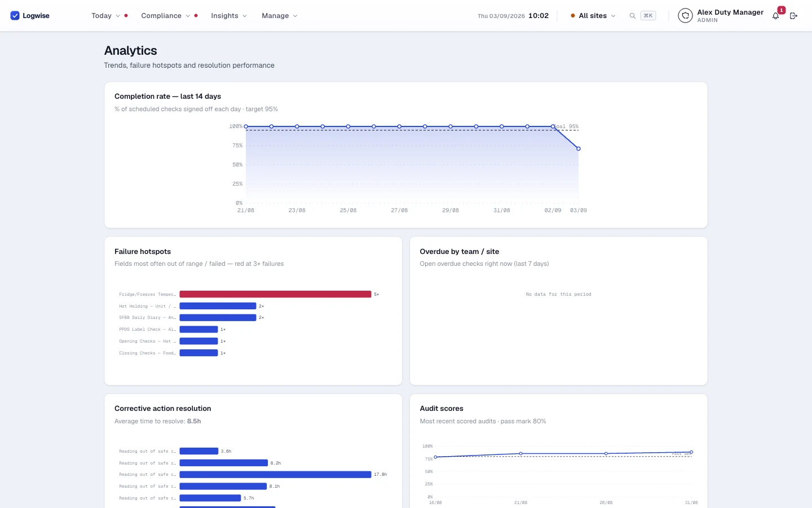This screenshot has height=508, width=812.
Task: Select the Hot Holding hotspot bar
Action: (x=218, y=306)
